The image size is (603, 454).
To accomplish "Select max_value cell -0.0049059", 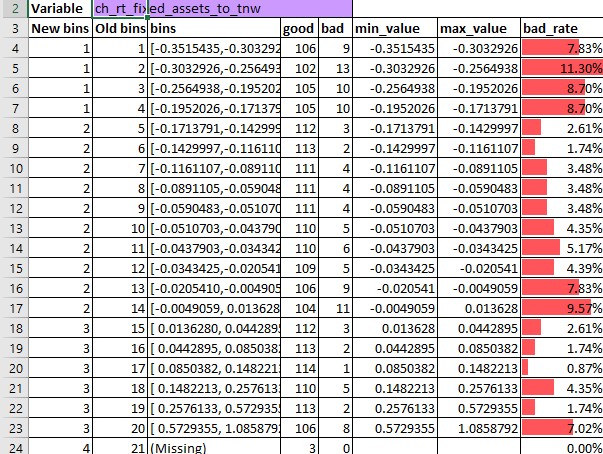I will coord(479,288).
